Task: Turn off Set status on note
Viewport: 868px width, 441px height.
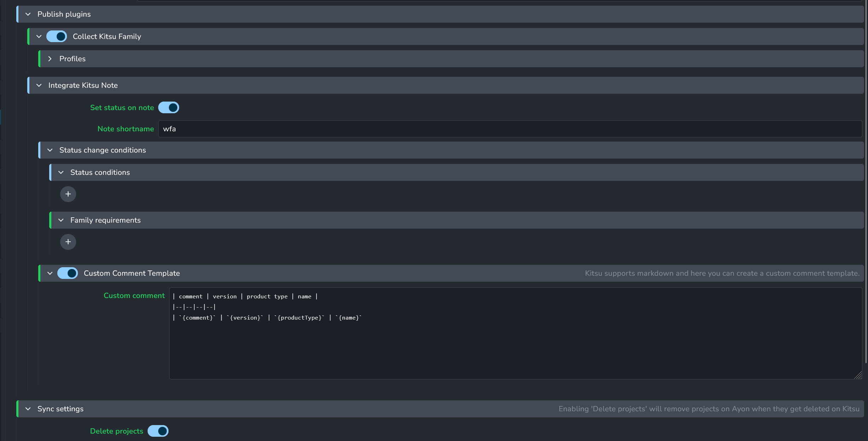Action: [169, 108]
